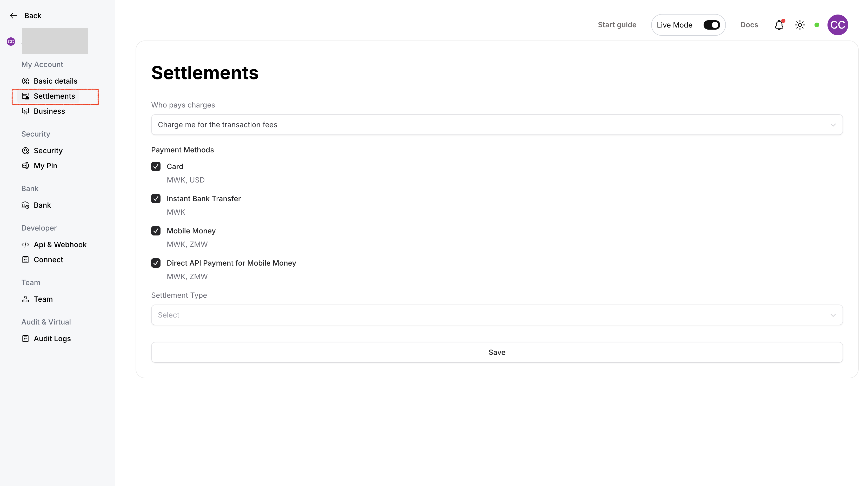This screenshot has height=486, width=868.
Task: Open the Who pays charges dropdown
Action: [497, 125]
